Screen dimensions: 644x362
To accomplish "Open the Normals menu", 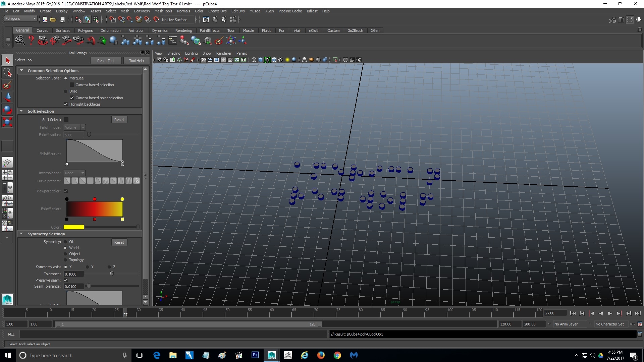I will tap(183, 11).
